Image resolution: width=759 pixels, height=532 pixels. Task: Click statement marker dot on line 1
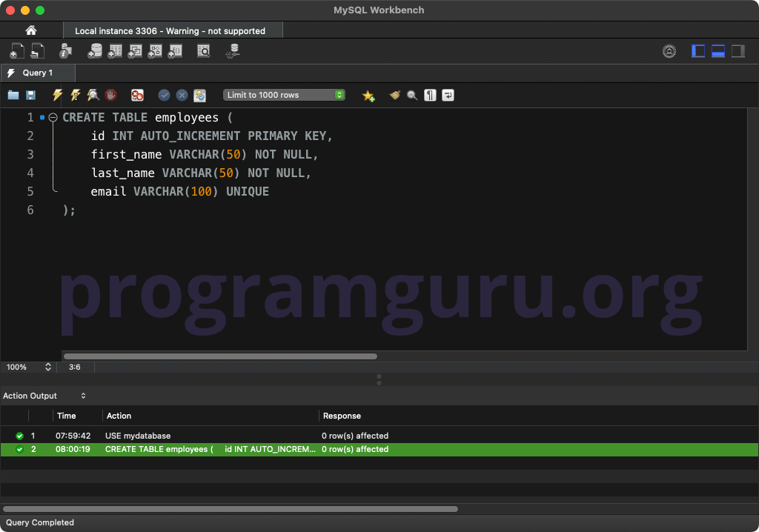point(42,118)
